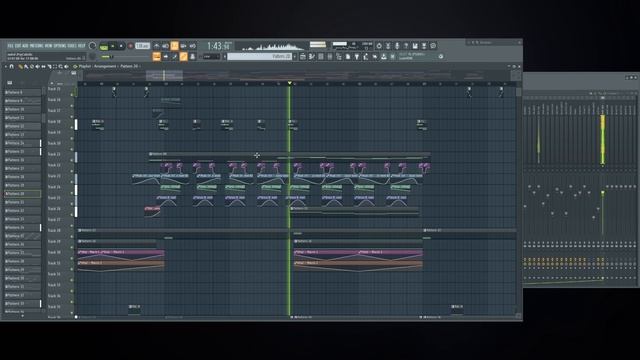Select Pattern 9 in the picker list
This screenshot has width=640, height=360.
coord(22,101)
